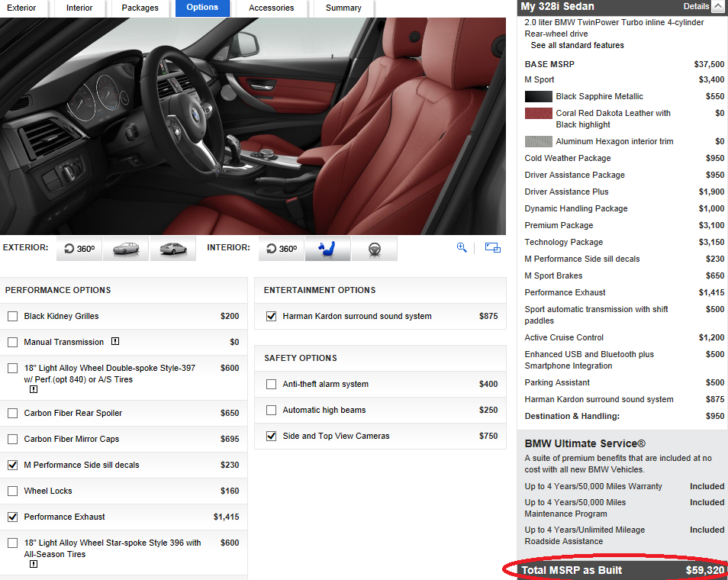Screen dimensions: 728x580
Task: Expand the summary Details arrow
Action: click(x=720, y=6)
